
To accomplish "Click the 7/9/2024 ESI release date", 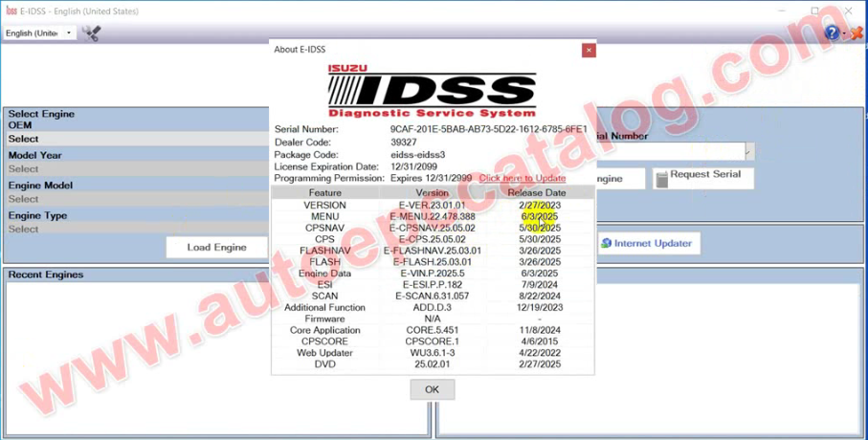I will tap(539, 284).
